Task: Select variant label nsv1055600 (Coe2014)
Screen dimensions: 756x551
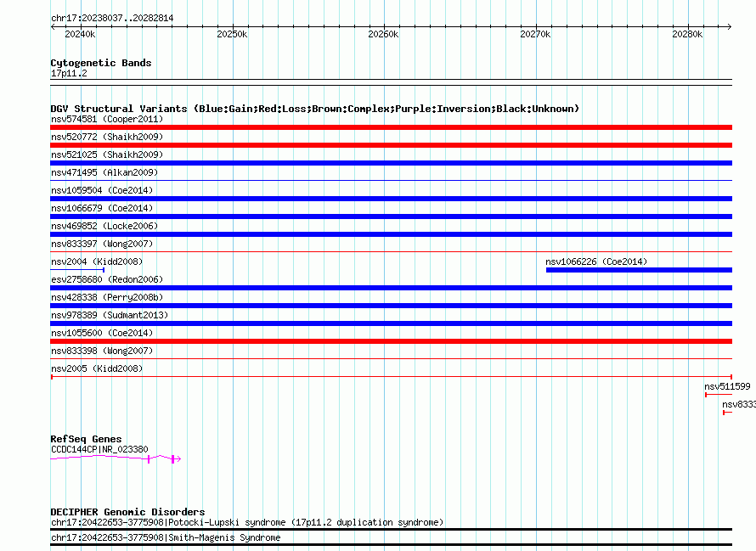Action: (x=102, y=333)
